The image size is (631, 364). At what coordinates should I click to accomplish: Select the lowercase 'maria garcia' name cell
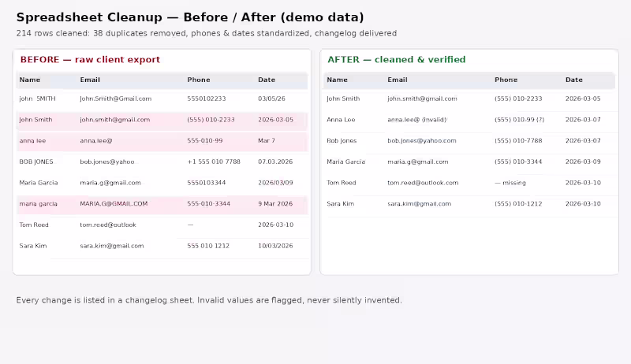coord(38,204)
